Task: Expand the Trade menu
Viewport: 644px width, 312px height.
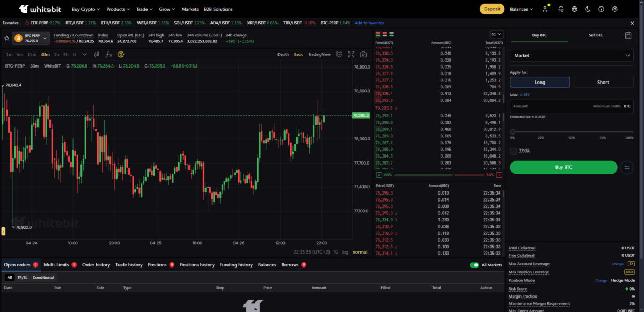Action: coord(144,9)
